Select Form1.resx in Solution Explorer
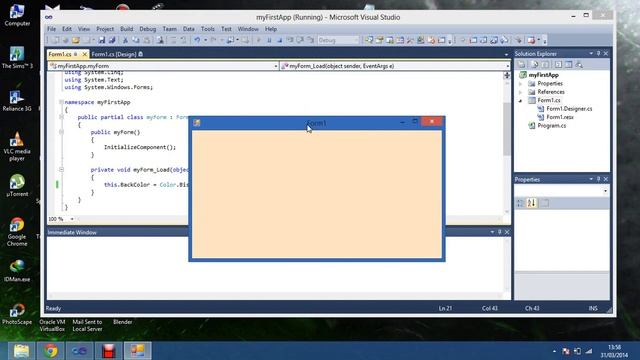 coord(560,117)
